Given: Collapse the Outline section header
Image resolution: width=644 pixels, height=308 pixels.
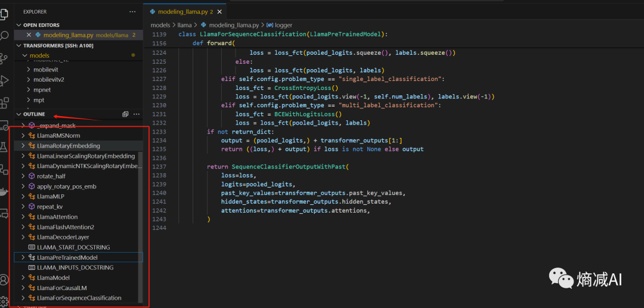Looking at the screenshot, I should tap(18, 114).
